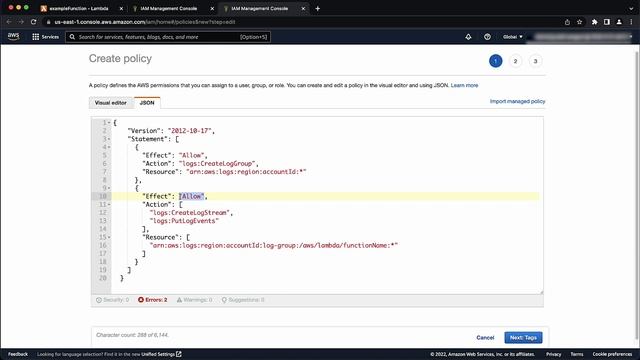
Task: Switch to the Visual editor tab
Action: pos(111,103)
